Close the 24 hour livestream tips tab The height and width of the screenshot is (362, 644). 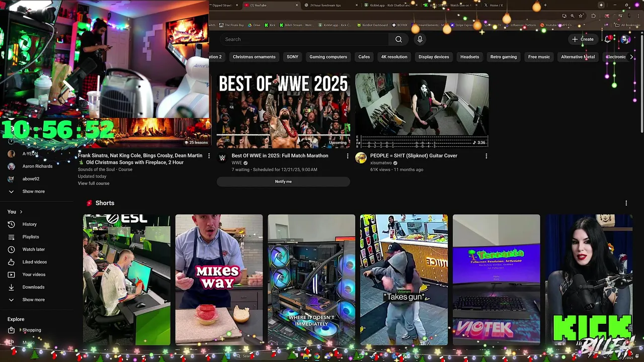pos(357,5)
